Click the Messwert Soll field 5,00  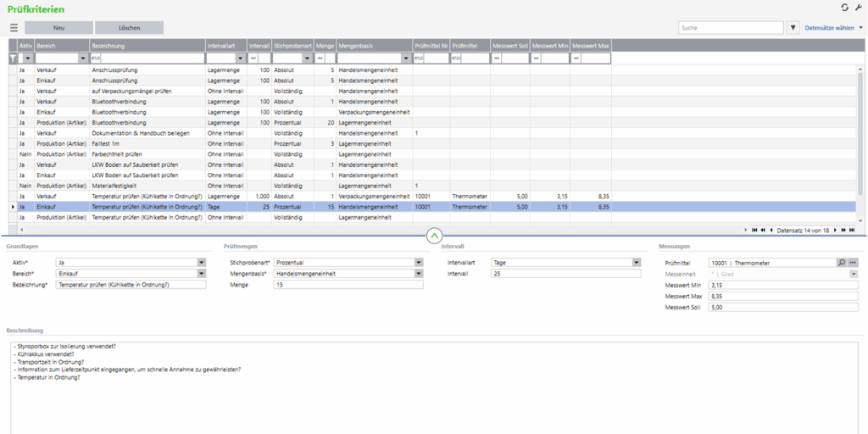point(783,307)
